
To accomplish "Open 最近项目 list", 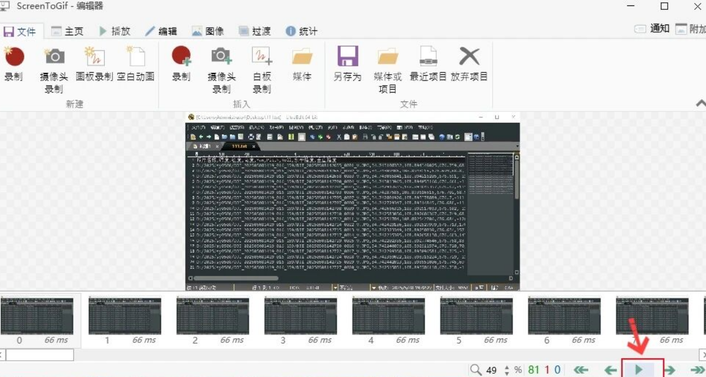I will point(428,64).
